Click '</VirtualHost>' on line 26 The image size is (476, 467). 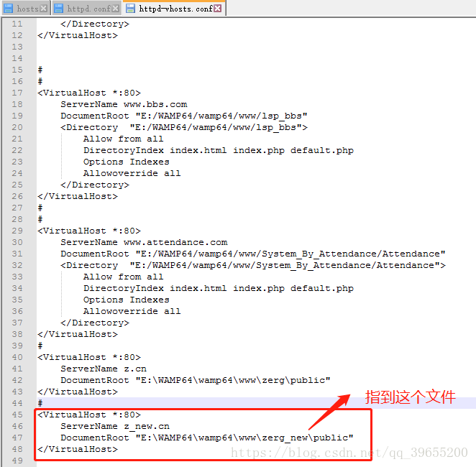click(x=78, y=197)
